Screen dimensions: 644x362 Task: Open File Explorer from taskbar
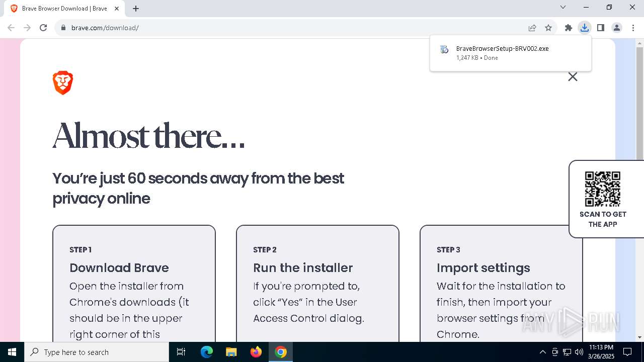(231, 352)
